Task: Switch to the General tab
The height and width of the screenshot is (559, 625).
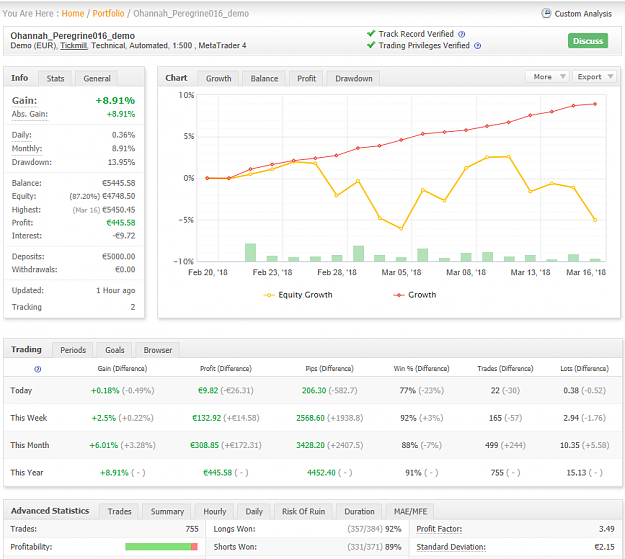Action: [x=97, y=79]
